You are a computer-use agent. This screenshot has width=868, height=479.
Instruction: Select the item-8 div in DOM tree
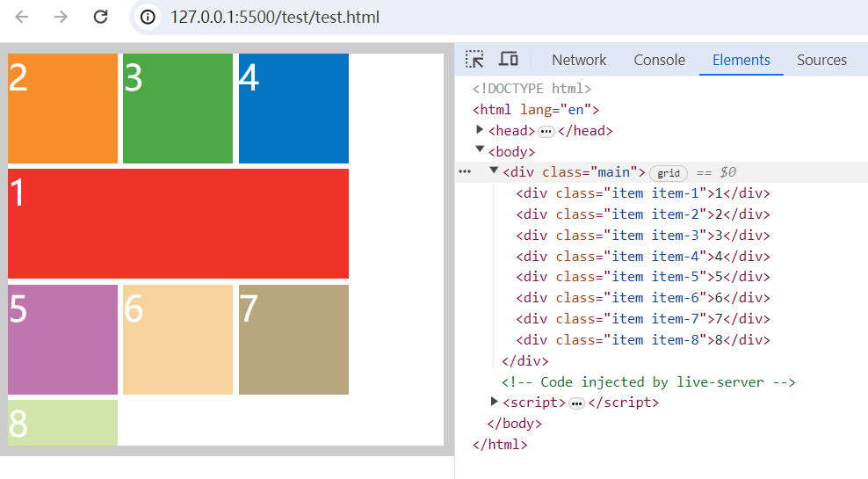pos(643,340)
